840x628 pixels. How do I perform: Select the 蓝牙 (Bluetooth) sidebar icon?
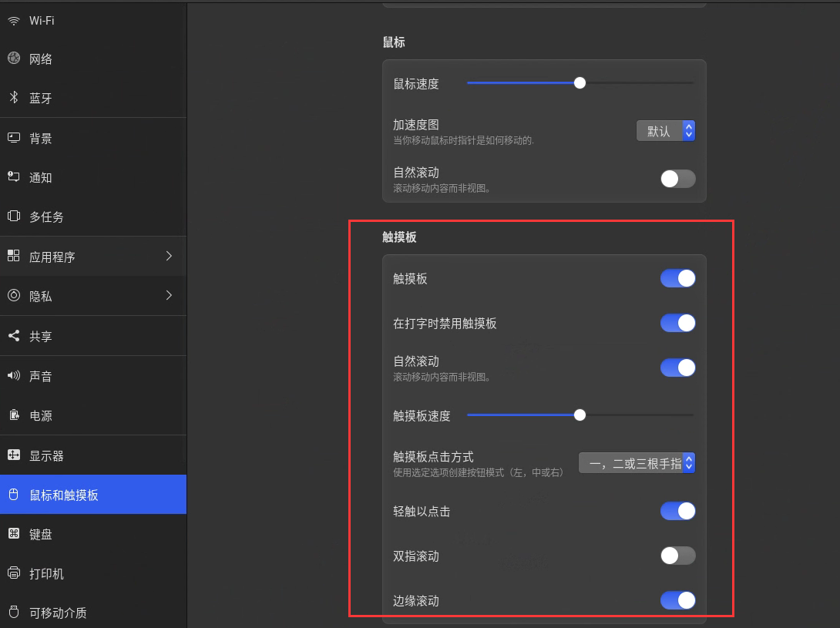pos(13,98)
